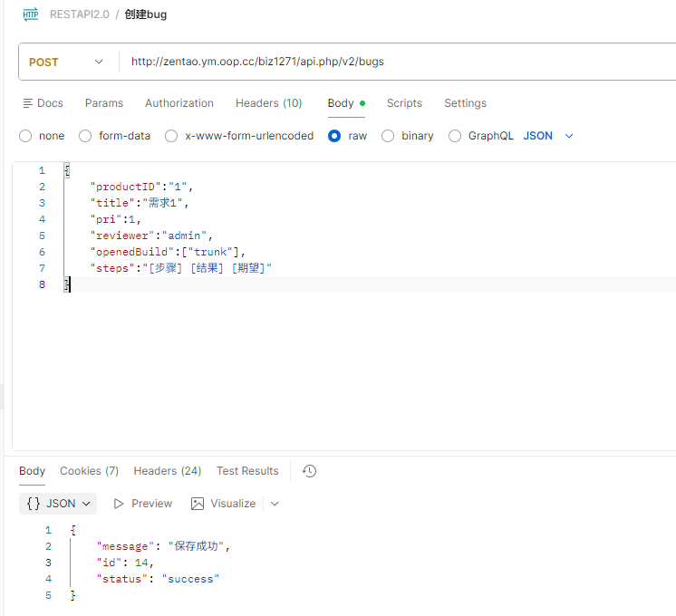Select the binary body radio button
The height and width of the screenshot is (616, 676).
click(x=388, y=136)
